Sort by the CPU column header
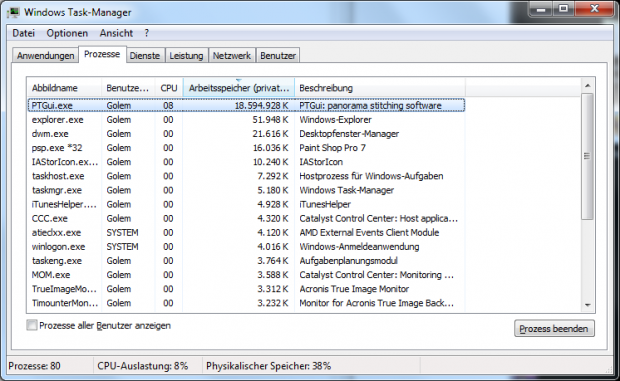This screenshot has width=620, height=381. point(169,88)
